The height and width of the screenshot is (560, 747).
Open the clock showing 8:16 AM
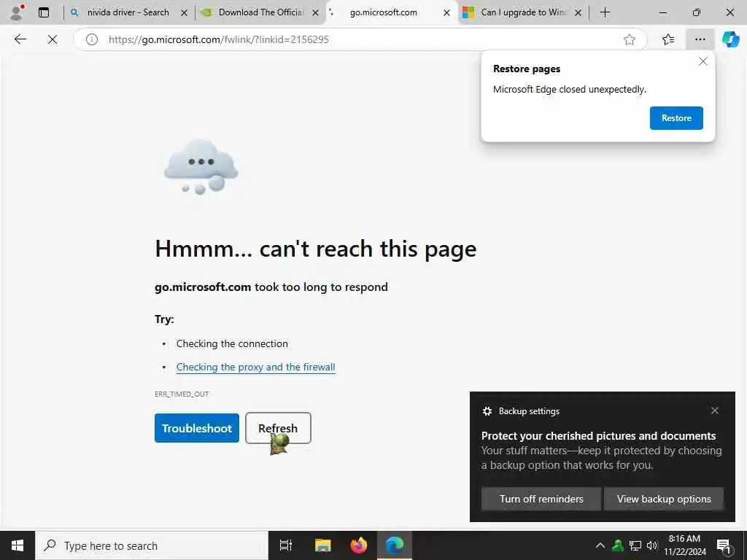point(684,545)
